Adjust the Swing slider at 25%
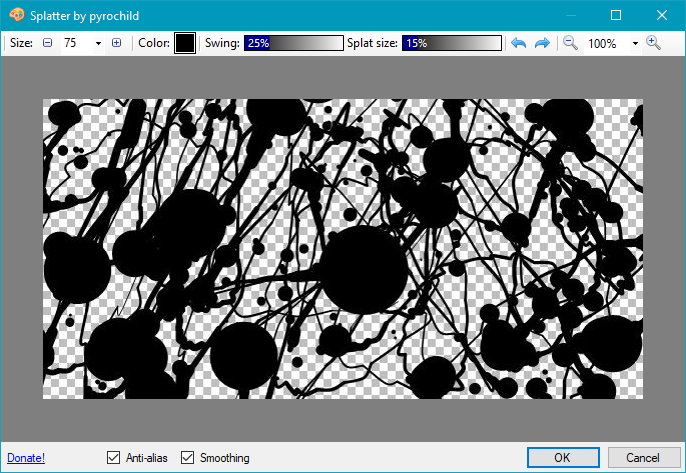The image size is (686, 473). [x=294, y=43]
